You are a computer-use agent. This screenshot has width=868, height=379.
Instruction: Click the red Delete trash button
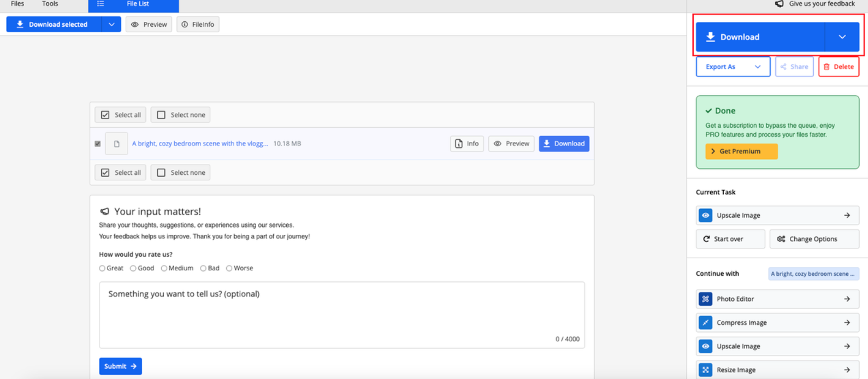[839, 67]
